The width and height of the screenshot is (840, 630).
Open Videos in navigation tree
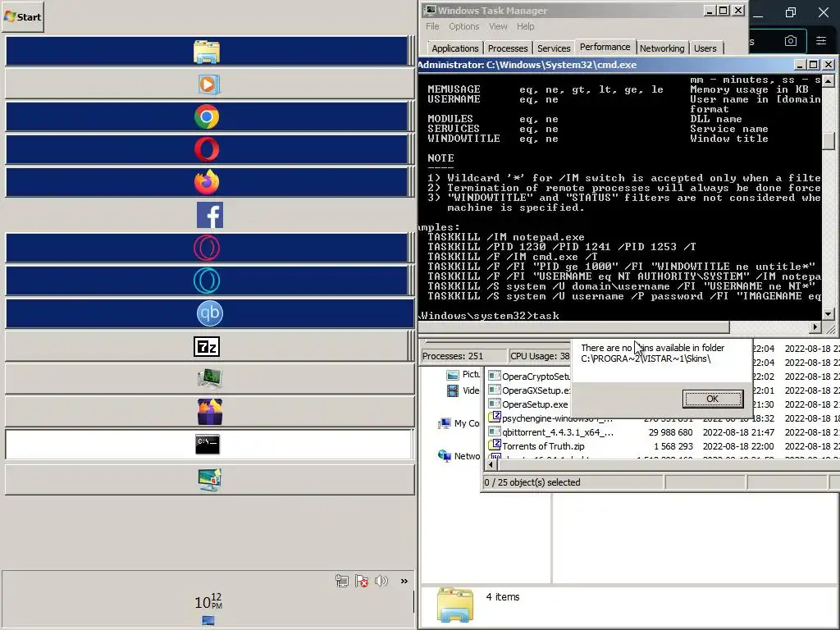coord(463,390)
